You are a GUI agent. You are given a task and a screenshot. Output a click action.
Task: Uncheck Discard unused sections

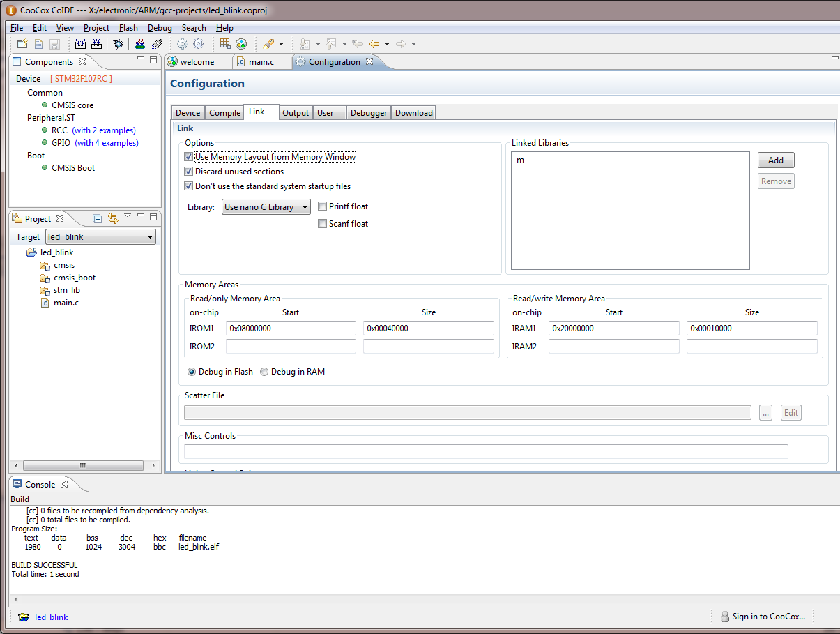[188, 172]
